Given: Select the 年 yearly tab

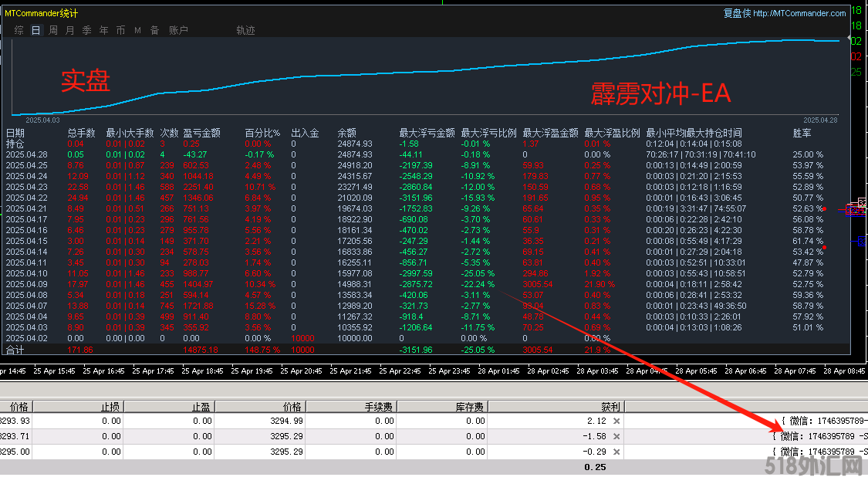Looking at the screenshot, I should (103, 30).
